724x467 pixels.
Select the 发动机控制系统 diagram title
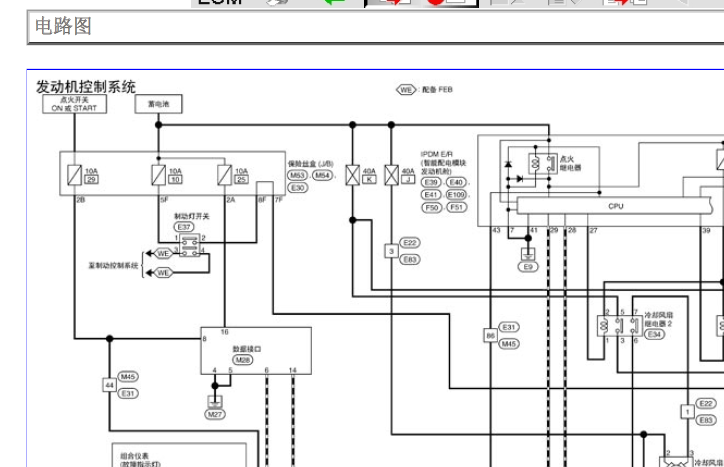86,86
